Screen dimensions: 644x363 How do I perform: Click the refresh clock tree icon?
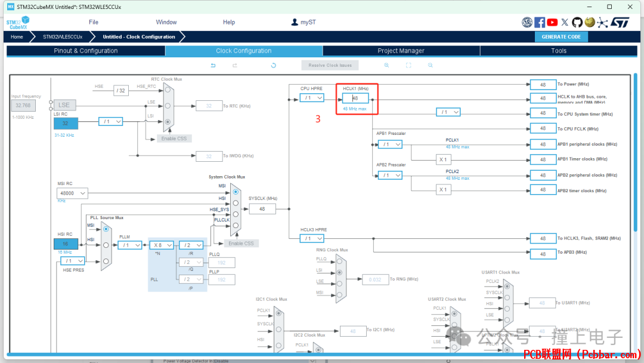(273, 65)
